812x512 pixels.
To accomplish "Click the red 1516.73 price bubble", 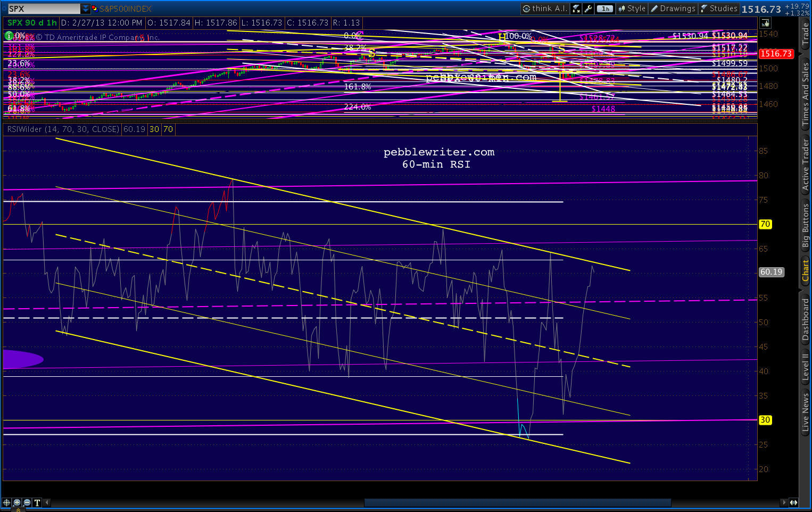I will pyautogui.click(x=776, y=54).
